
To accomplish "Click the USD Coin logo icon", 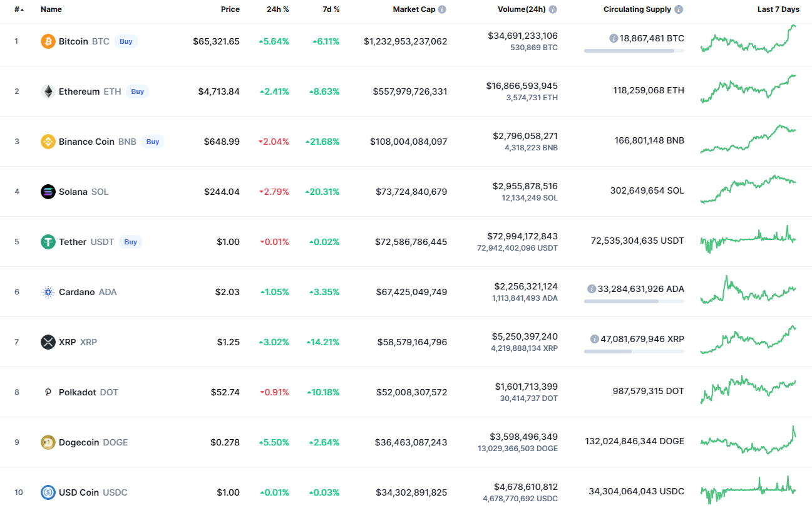I will click(48, 492).
